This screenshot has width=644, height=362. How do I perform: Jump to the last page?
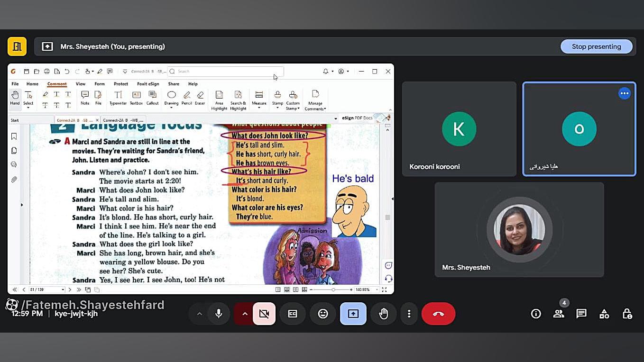point(79,290)
